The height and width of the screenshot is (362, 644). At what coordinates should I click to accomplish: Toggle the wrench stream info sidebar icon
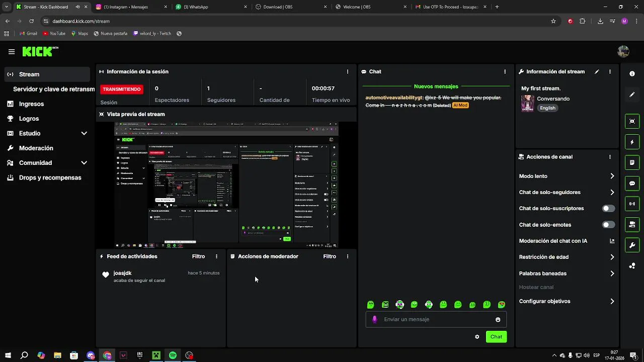tap(632, 245)
